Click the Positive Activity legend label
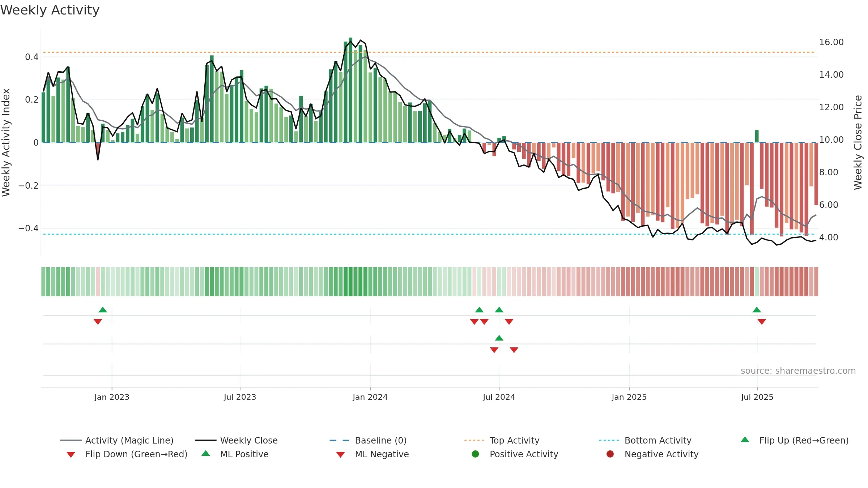 point(524,454)
